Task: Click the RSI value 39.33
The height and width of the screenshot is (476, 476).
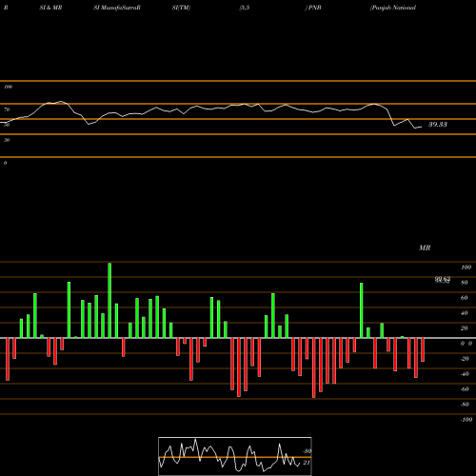Action: pyautogui.click(x=438, y=125)
